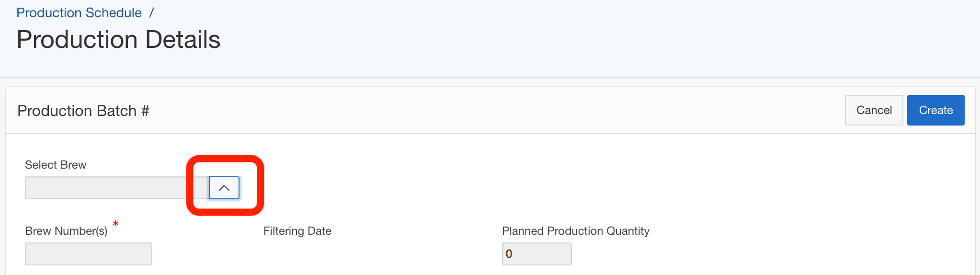Click the Filtering Date label

pyautogui.click(x=297, y=231)
